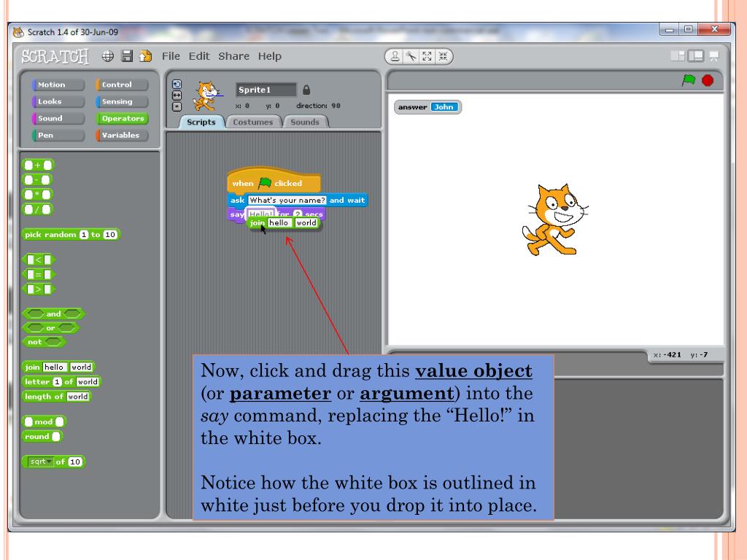Image resolution: width=747 pixels, height=560 pixels.
Task: Open the Share menu
Action: (234, 56)
